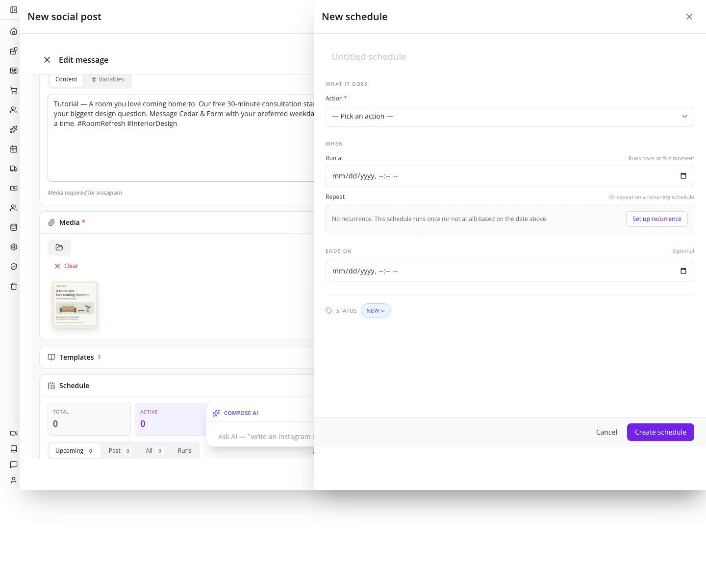Switch to the Variables tab
The image size is (706, 588).
coord(108,79)
